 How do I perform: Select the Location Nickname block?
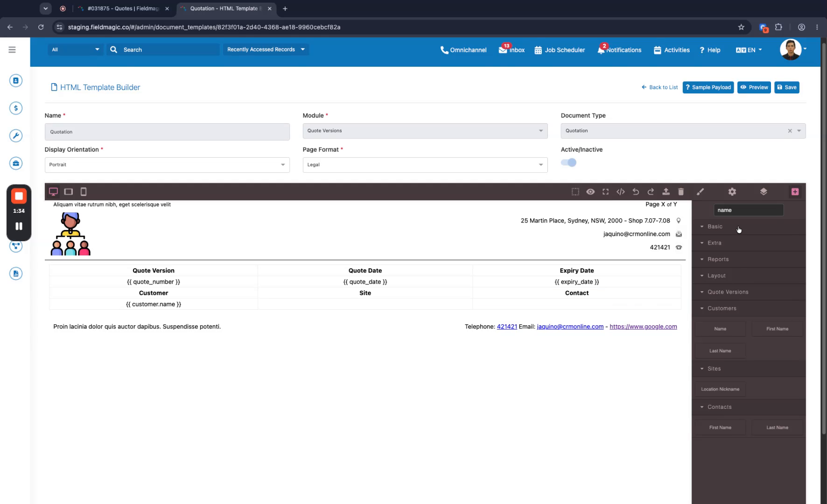click(720, 389)
